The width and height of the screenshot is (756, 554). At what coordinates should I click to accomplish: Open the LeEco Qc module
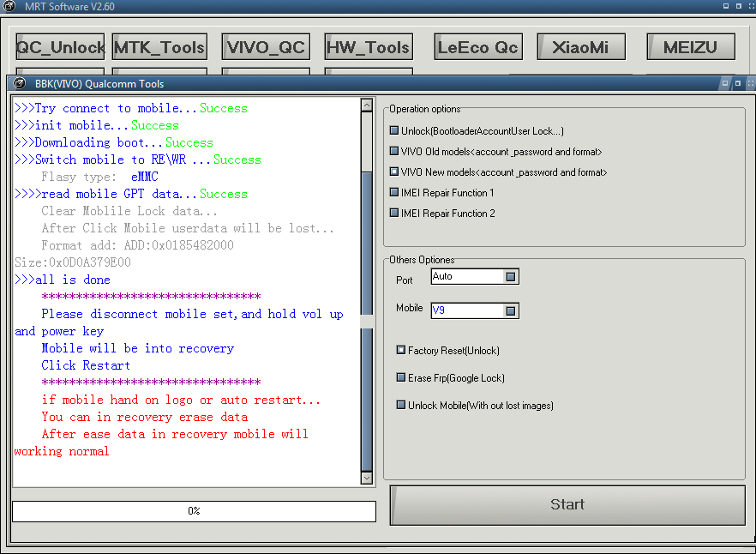pyautogui.click(x=478, y=47)
